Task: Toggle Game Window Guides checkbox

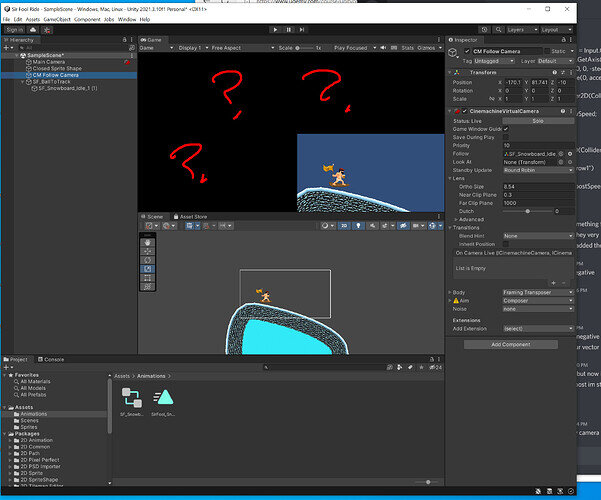Action: coord(506,129)
